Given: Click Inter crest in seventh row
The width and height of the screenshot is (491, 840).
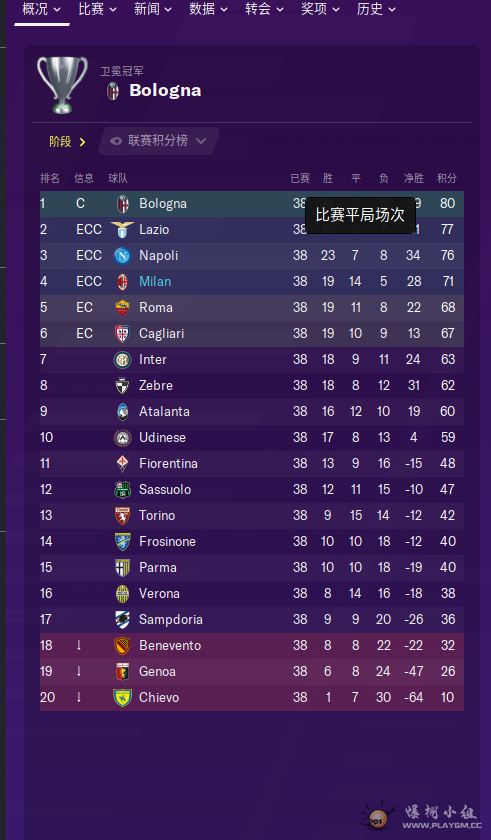Looking at the screenshot, I should (123, 359).
